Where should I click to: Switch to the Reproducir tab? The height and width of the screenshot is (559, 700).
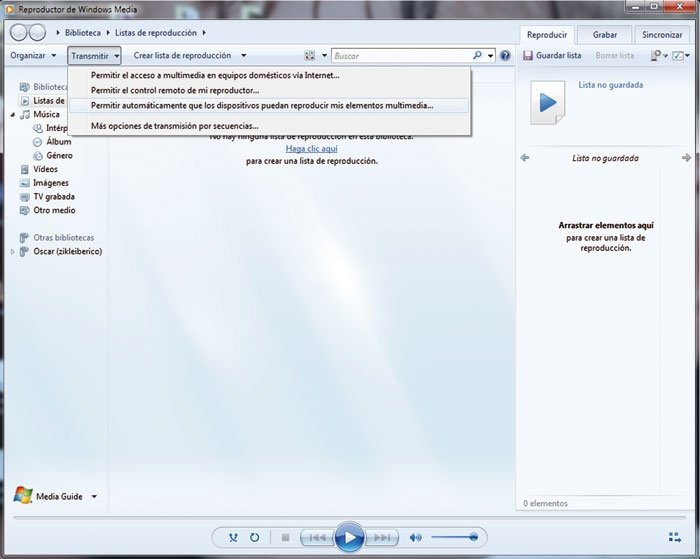[547, 34]
